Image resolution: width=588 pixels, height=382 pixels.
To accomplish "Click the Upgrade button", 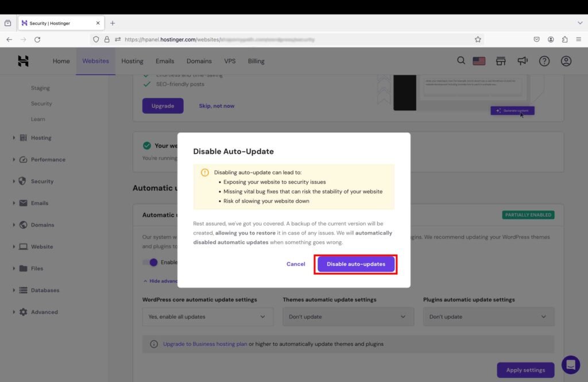I will pyautogui.click(x=163, y=106).
